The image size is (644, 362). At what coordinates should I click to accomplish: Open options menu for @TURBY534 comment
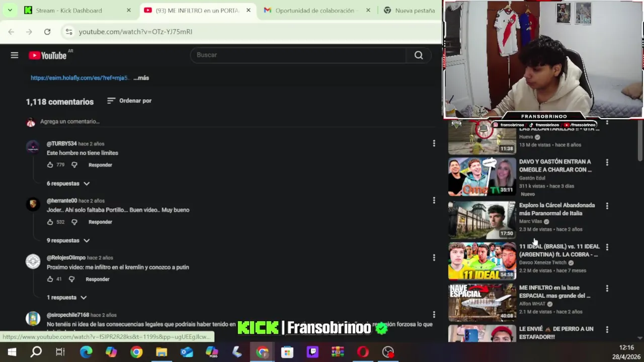pyautogui.click(x=434, y=144)
